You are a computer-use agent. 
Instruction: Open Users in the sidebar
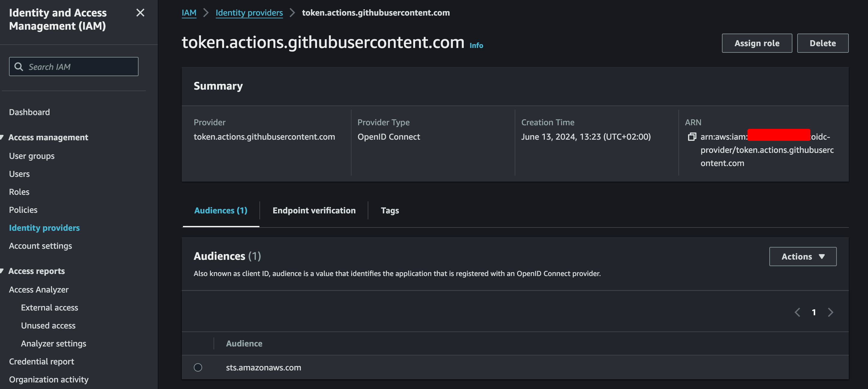19,174
